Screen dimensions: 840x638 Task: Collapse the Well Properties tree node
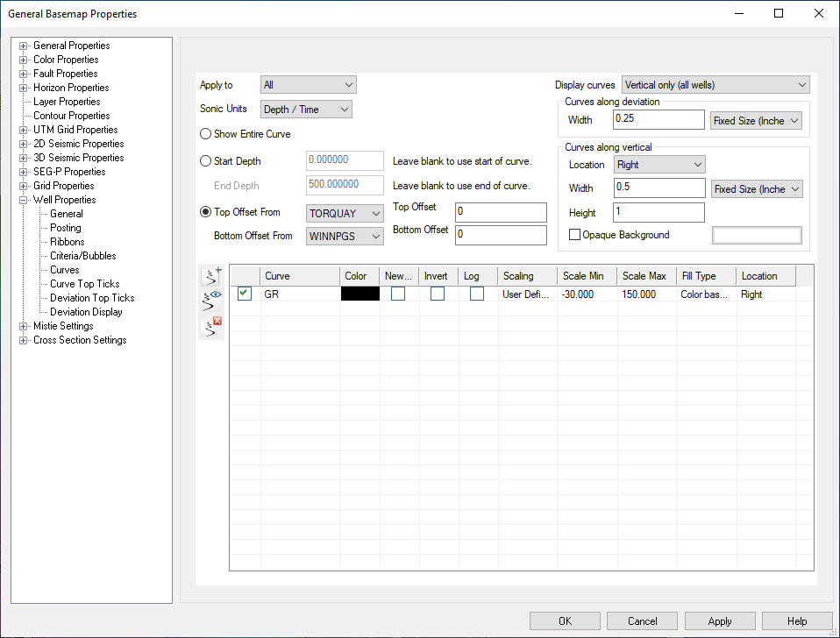click(24, 200)
